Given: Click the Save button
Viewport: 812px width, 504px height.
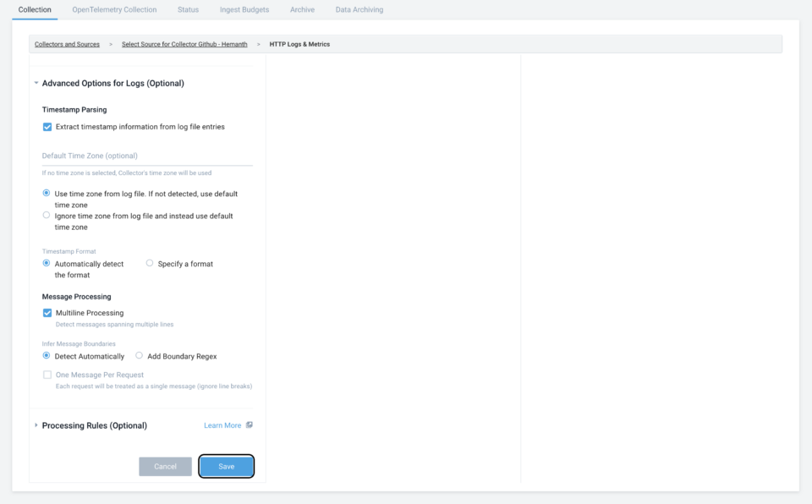Looking at the screenshot, I should 226,465.
